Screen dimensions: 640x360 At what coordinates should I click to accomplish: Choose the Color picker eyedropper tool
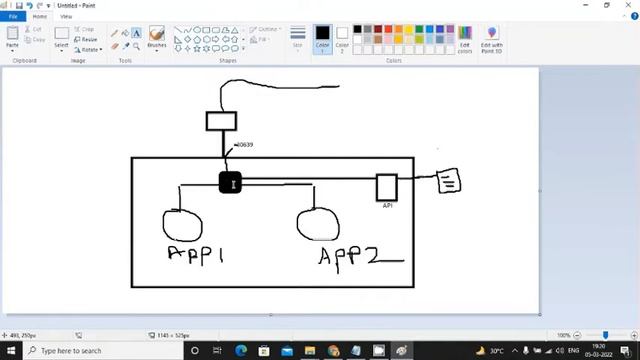(x=126, y=47)
